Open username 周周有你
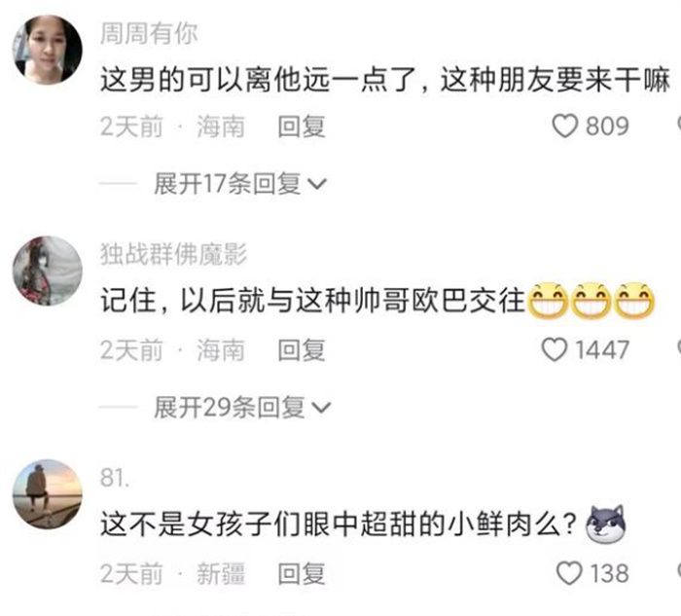Screen dimensions: 681x616 point(149,33)
